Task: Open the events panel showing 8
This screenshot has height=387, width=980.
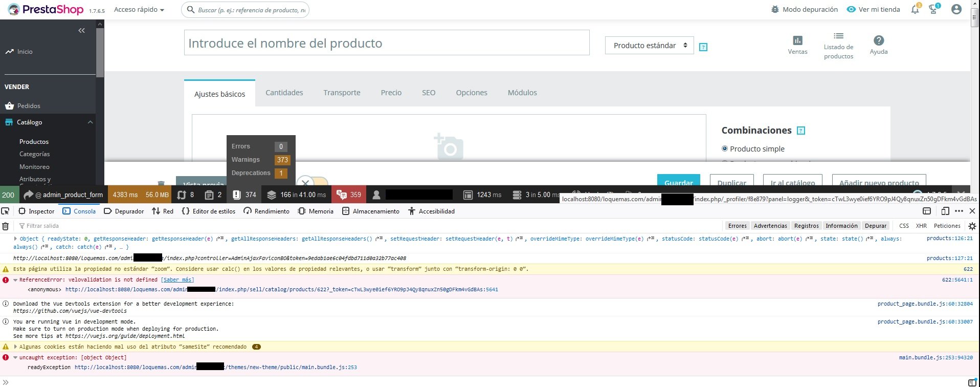Action: click(x=186, y=195)
